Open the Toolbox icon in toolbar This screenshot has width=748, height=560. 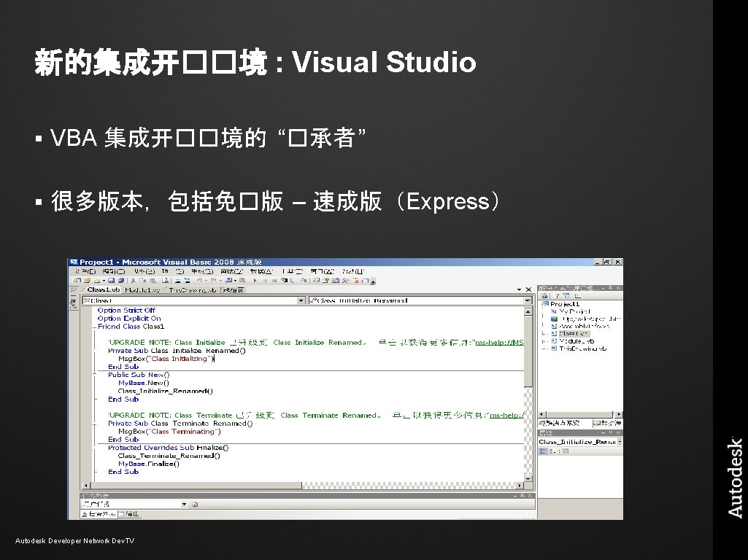(x=345, y=281)
